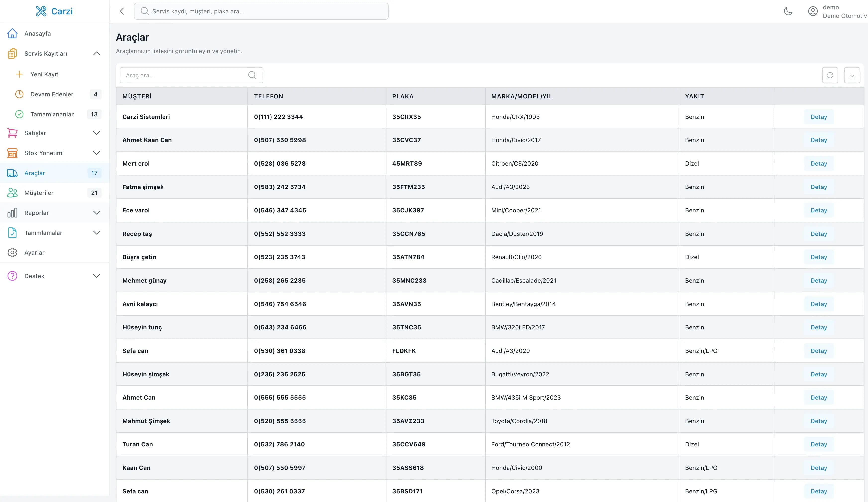
Task: Open Detay for Mert erol
Action: pos(819,163)
